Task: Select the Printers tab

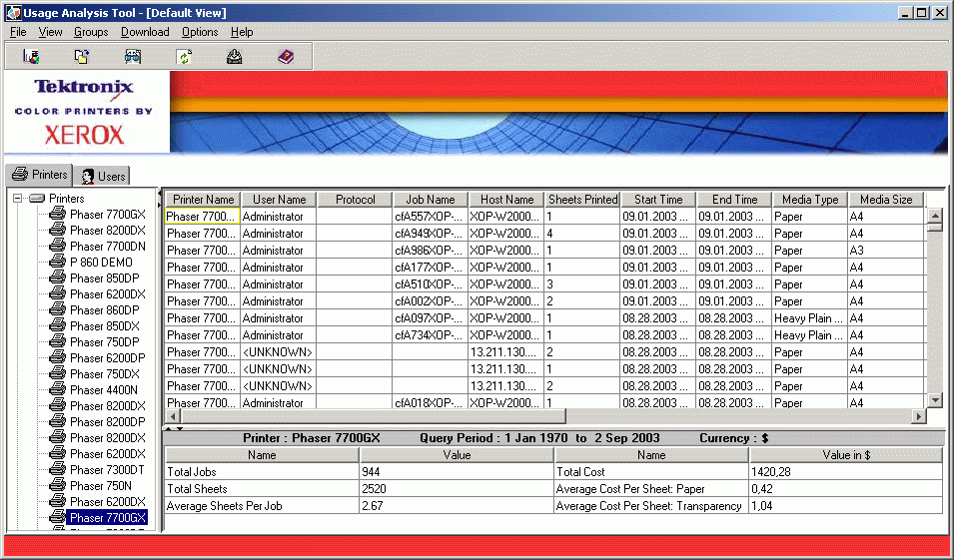Action: [39, 175]
